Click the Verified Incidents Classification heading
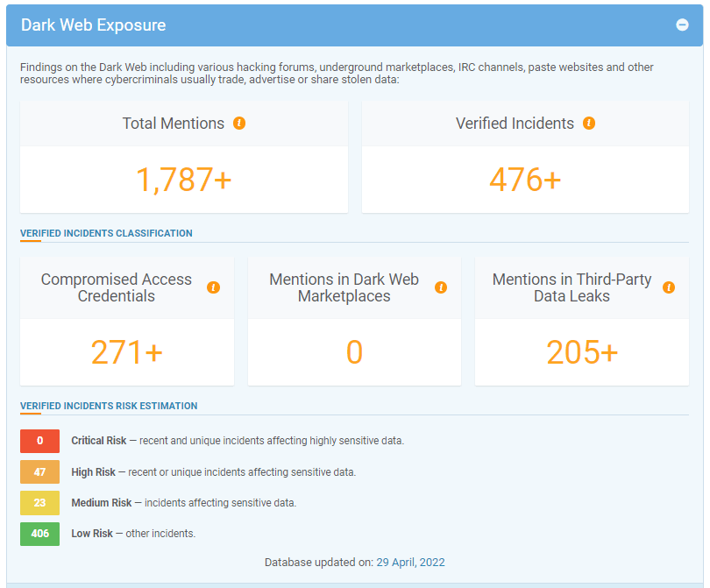The image size is (710, 588). pyautogui.click(x=106, y=233)
